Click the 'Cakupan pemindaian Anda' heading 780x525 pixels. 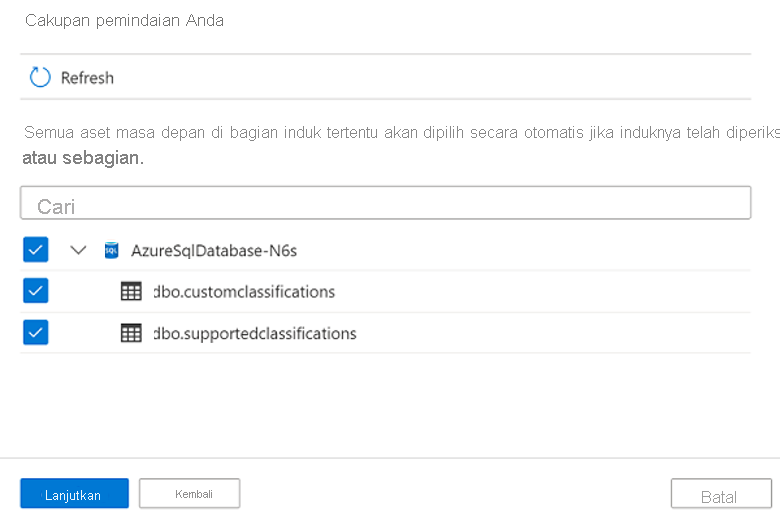click(x=124, y=20)
